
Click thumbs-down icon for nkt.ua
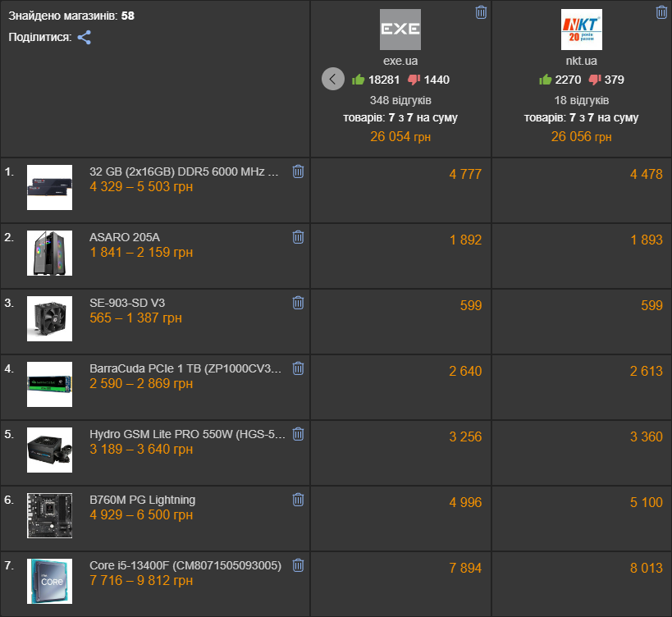click(x=595, y=80)
